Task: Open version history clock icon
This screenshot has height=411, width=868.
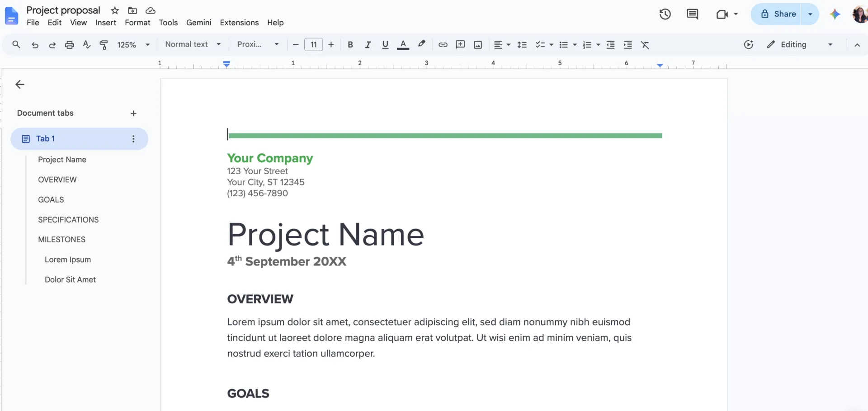Action: (x=665, y=14)
